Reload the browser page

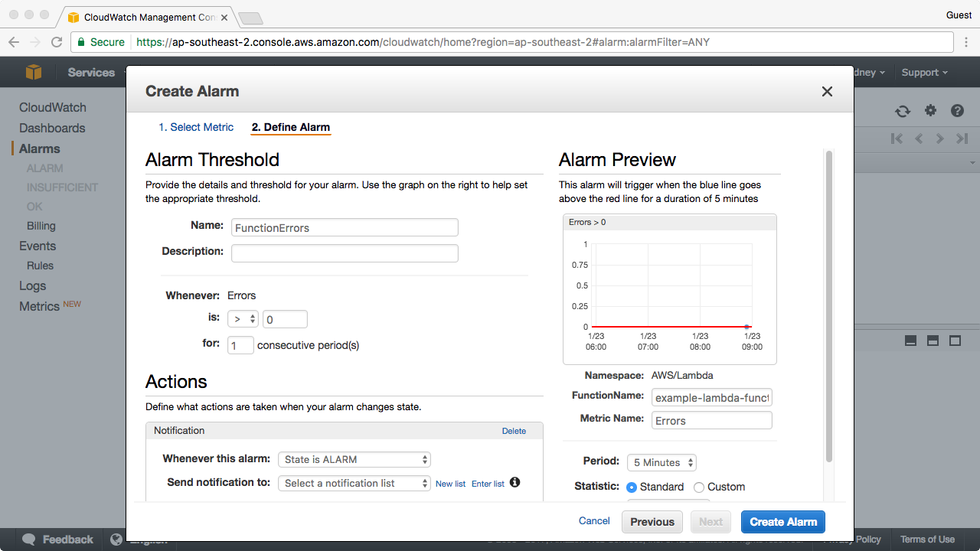tap(57, 42)
